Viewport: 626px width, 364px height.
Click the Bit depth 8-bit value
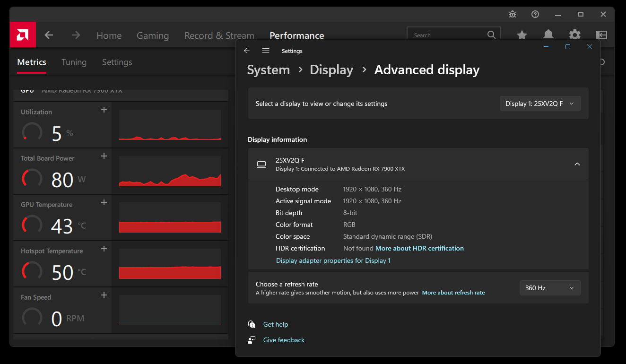pyautogui.click(x=350, y=213)
